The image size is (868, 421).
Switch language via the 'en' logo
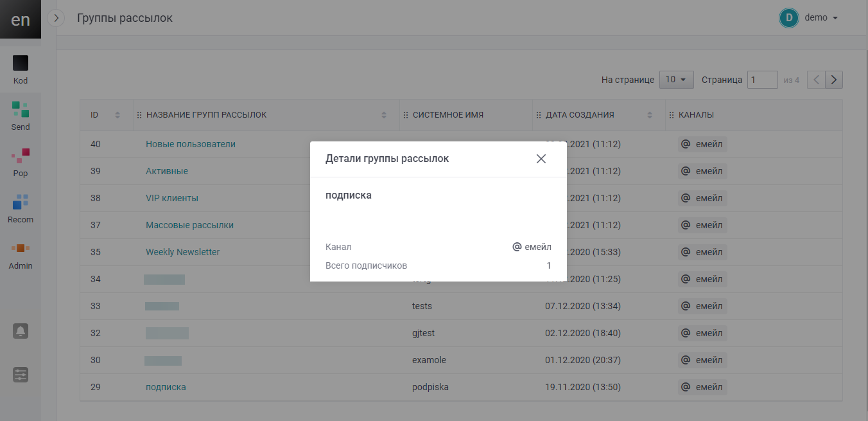tap(21, 19)
